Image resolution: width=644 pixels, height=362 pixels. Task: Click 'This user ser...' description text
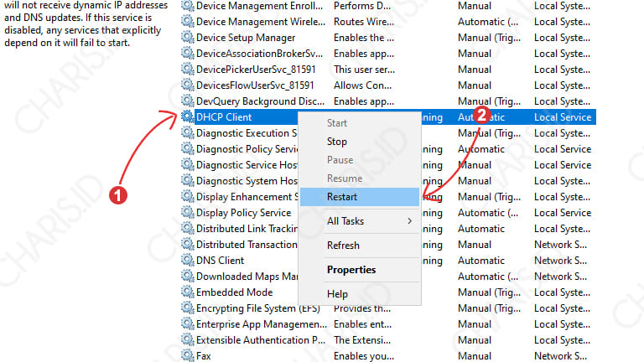click(364, 70)
